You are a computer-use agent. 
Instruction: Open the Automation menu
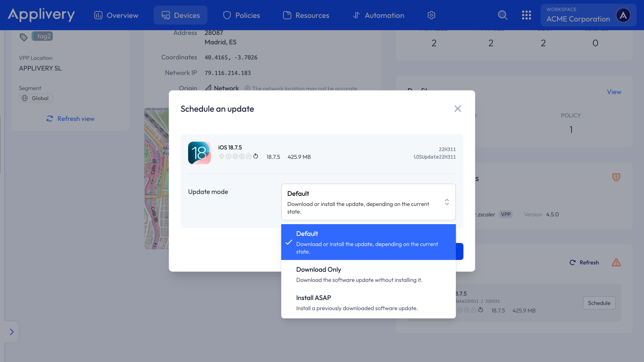[x=378, y=15]
